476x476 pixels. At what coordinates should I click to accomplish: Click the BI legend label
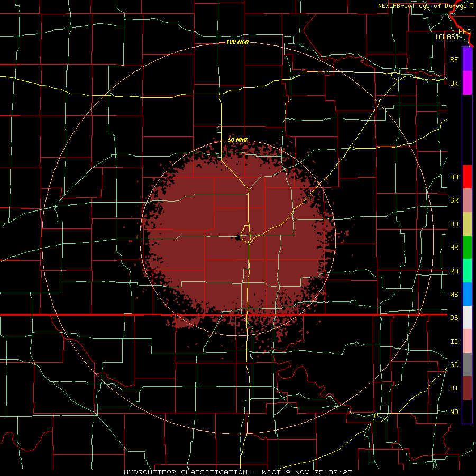(454, 388)
